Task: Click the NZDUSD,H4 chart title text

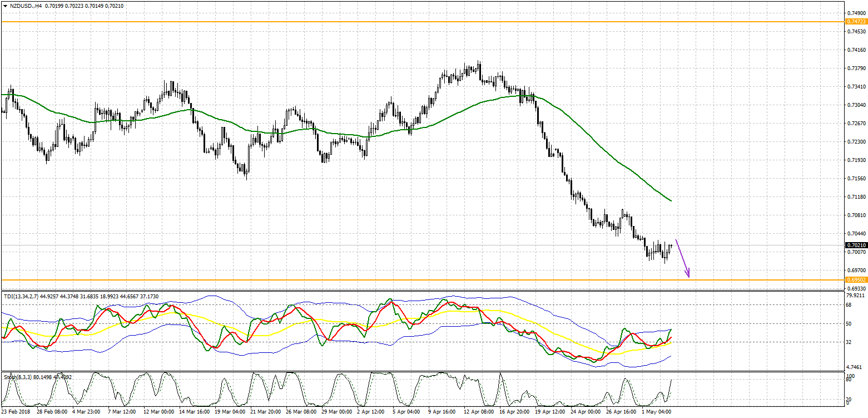Action: pyautogui.click(x=26, y=6)
